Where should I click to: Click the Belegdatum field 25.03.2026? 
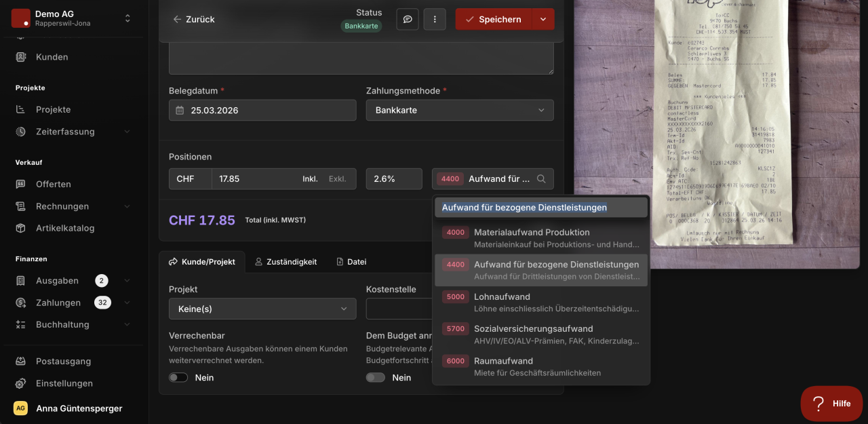[262, 110]
